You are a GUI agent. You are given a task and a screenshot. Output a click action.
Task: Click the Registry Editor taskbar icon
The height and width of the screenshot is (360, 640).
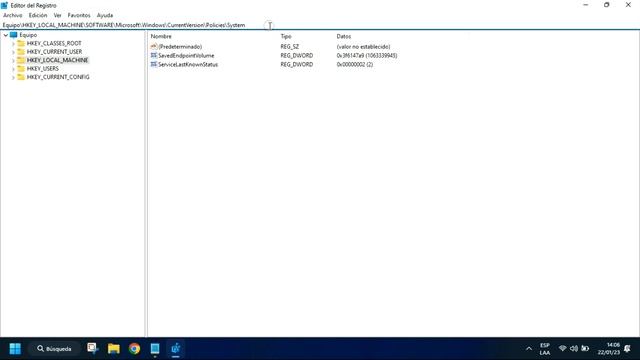pyautogui.click(x=176, y=349)
